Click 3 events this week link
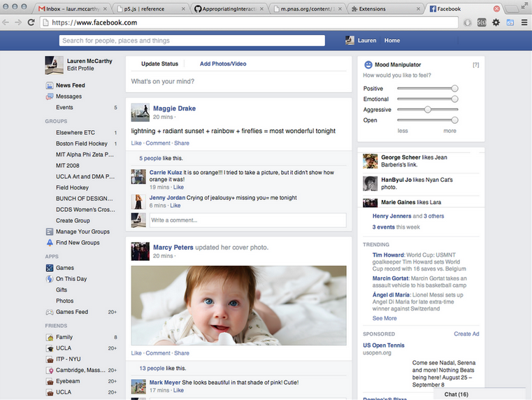532x400 pixels. (384, 227)
